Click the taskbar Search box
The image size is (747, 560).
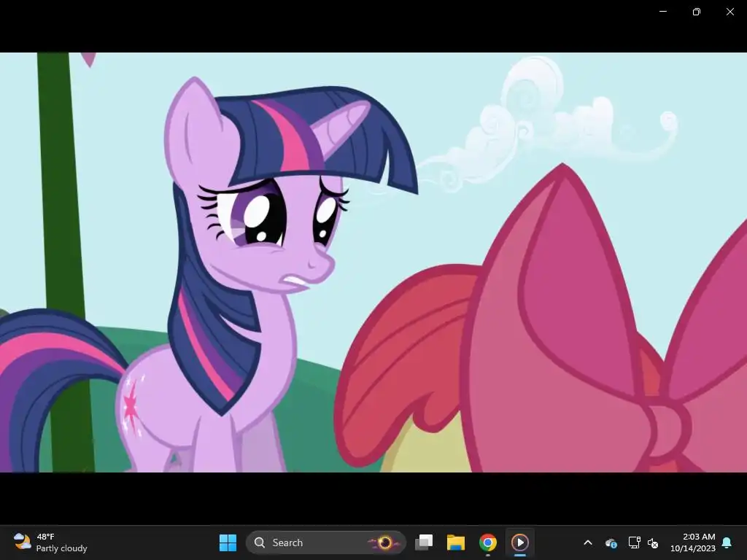[326, 542]
